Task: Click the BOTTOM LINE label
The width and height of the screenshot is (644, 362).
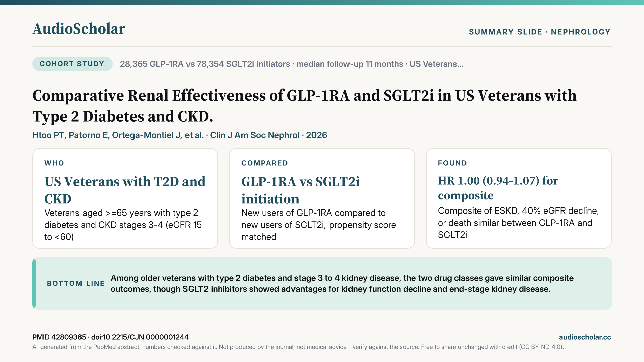Action: pos(76,283)
